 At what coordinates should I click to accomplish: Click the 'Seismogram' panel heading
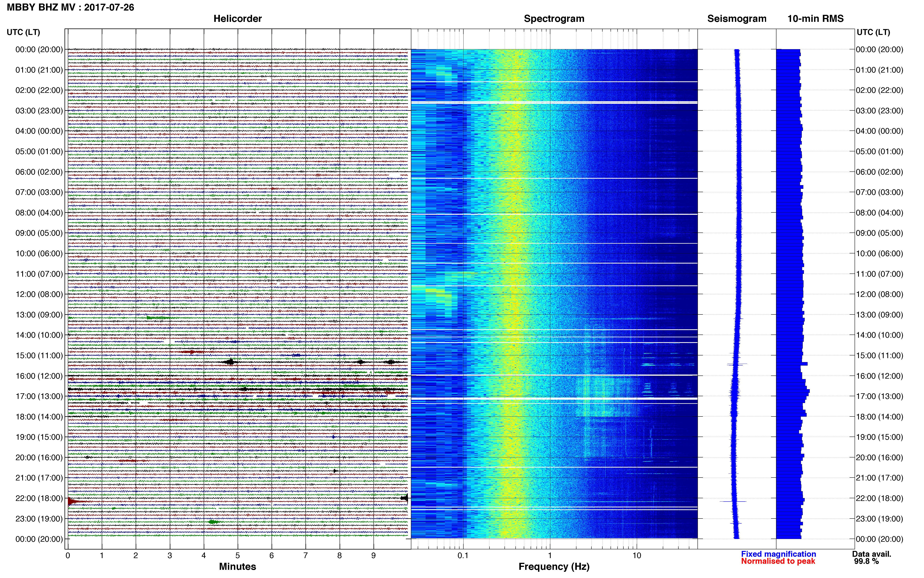tap(737, 19)
